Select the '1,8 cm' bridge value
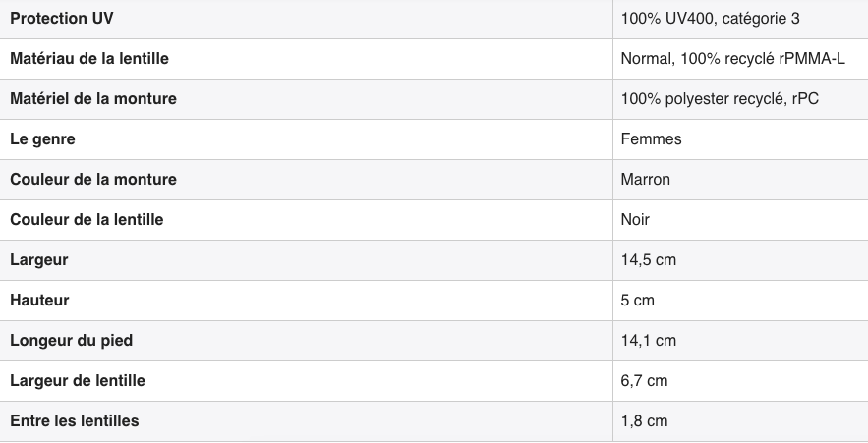Image resolution: width=868 pixels, height=443 pixels. 644,421
